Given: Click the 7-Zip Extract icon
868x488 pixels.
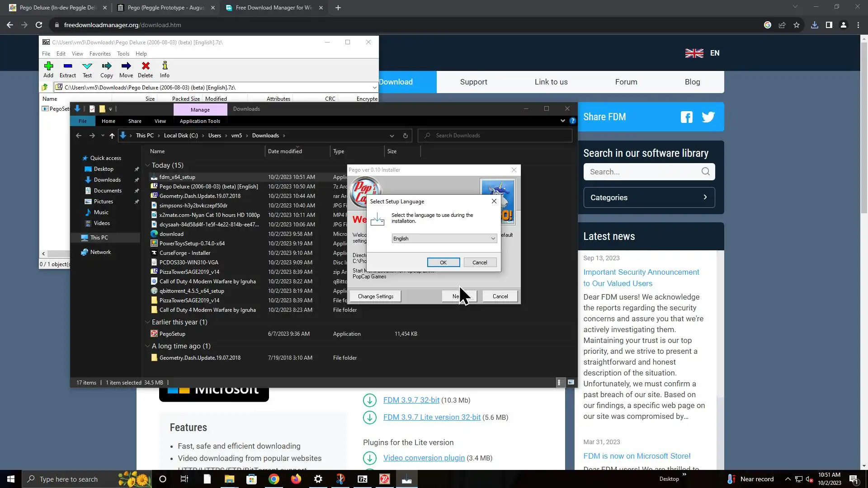Looking at the screenshot, I should [68, 66].
